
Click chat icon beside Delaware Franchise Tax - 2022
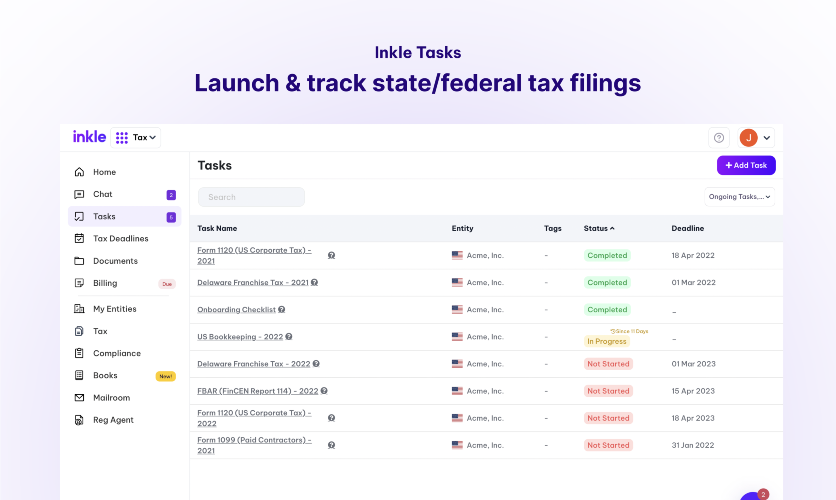pos(316,364)
